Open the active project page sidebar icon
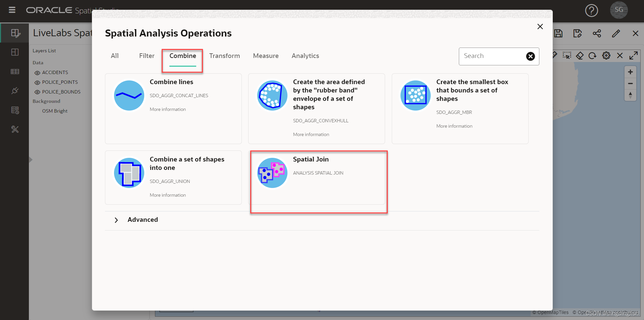The image size is (644, 320). pos(15,33)
